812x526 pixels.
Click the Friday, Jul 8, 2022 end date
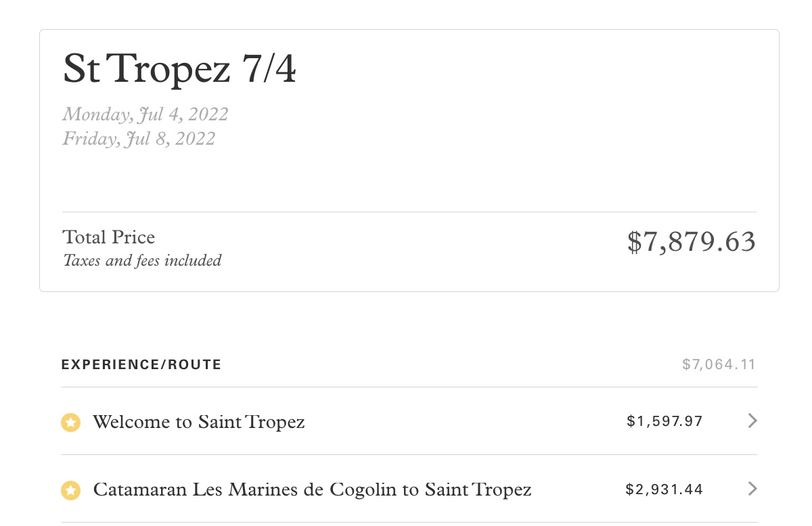(139, 139)
